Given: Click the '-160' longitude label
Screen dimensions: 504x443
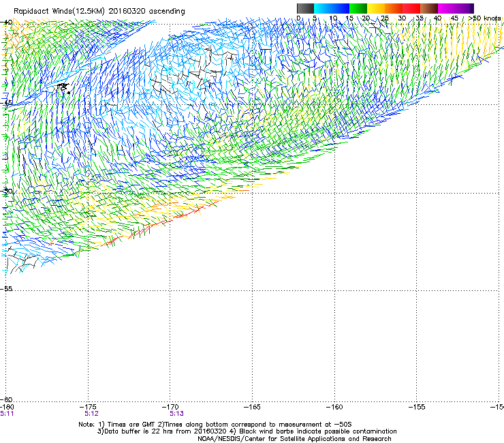Looking at the screenshot, I should coord(335,407).
